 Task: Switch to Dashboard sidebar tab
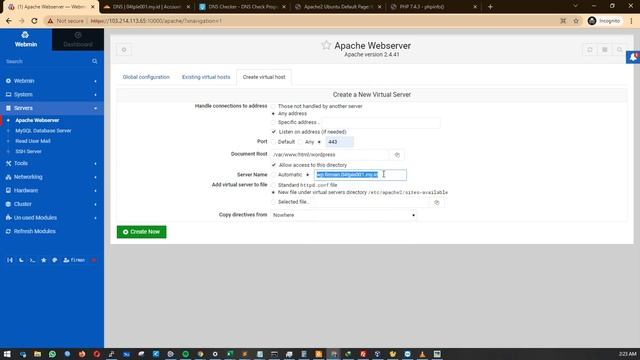tap(78, 40)
